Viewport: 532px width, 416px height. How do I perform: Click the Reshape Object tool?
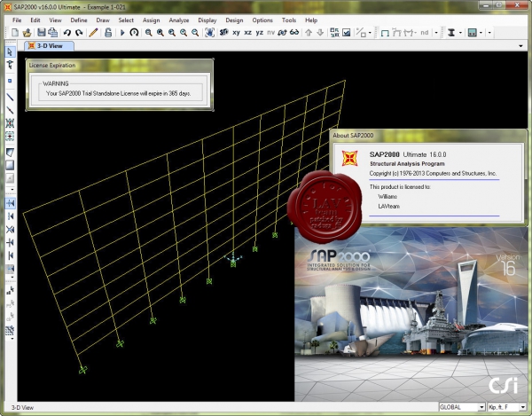(x=10, y=65)
